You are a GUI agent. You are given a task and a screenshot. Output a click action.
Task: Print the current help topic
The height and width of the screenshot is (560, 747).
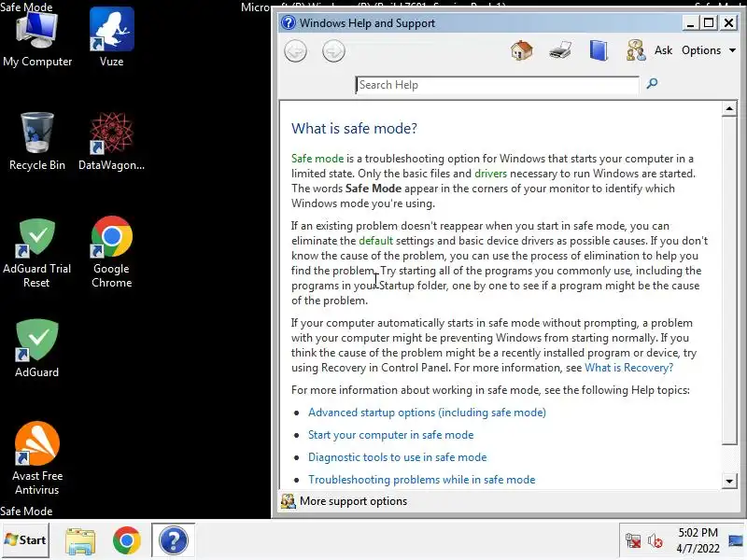point(559,50)
